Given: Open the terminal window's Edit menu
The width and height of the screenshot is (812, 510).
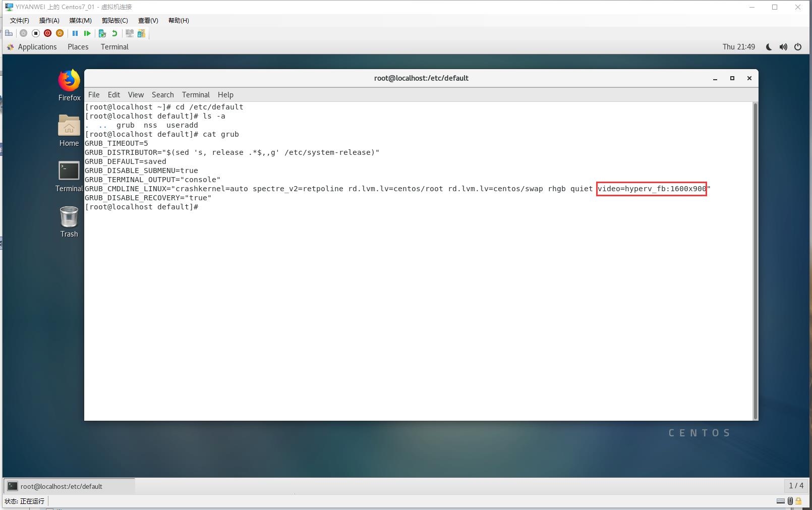Looking at the screenshot, I should 114,95.
